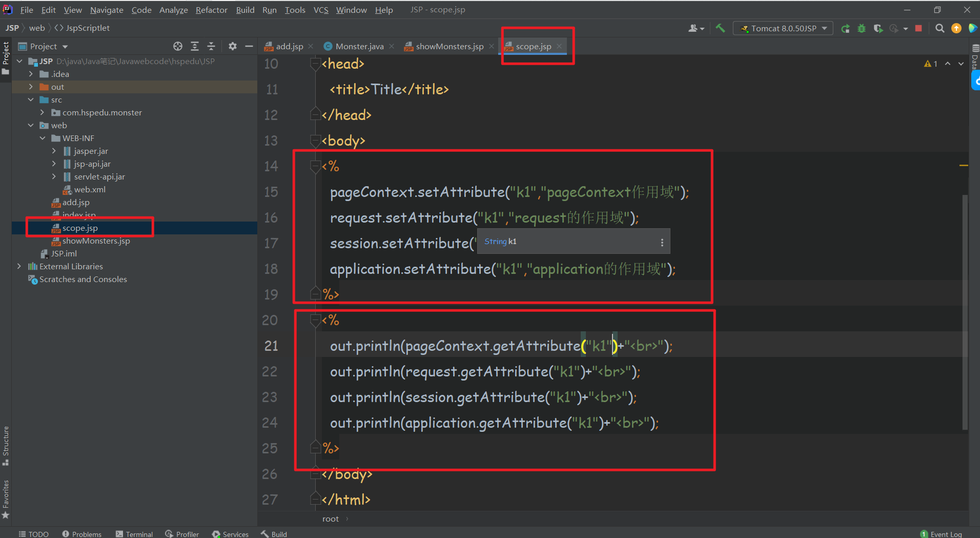Screen dimensions: 980x538
Task: Run with Coverage shield icon
Action: (x=878, y=29)
